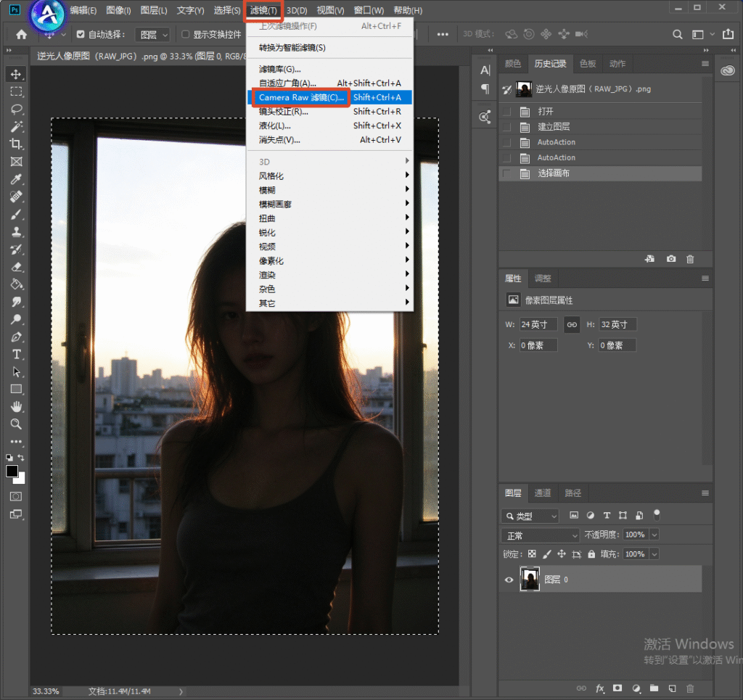
Task: Open the 不透明度 opacity dropdown arrow
Action: click(x=654, y=535)
